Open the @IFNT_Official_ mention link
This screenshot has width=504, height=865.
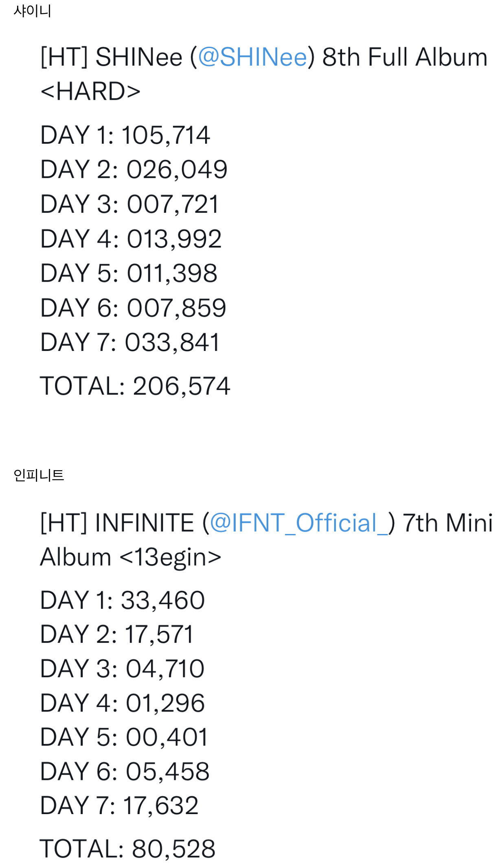click(299, 523)
